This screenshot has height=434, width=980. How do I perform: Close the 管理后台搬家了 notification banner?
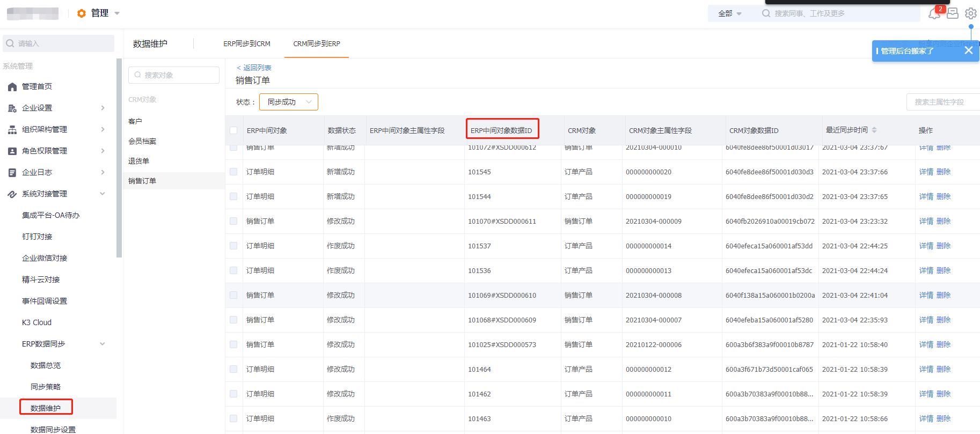coord(968,50)
